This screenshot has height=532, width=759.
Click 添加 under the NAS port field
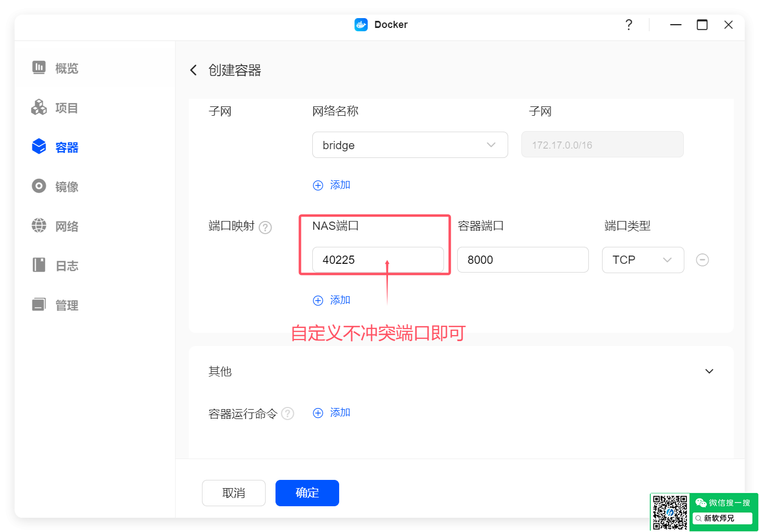point(332,301)
